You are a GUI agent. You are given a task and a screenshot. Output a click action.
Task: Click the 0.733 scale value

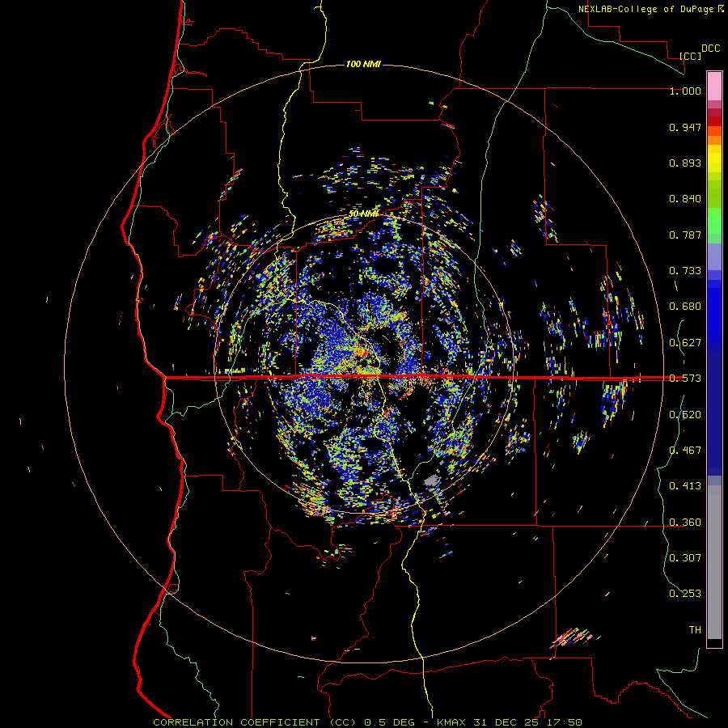685,271
